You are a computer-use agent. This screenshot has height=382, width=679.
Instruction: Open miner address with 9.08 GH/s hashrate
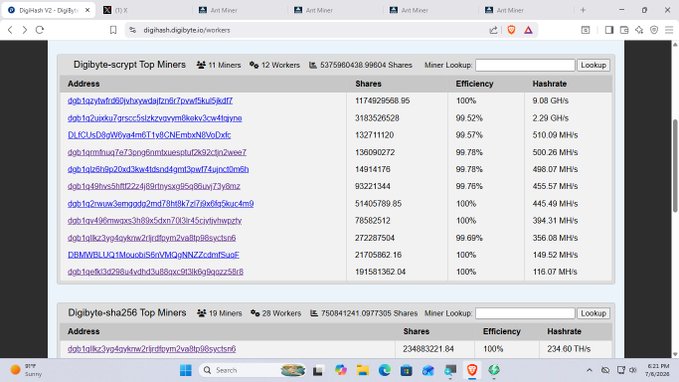coord(150,100)
